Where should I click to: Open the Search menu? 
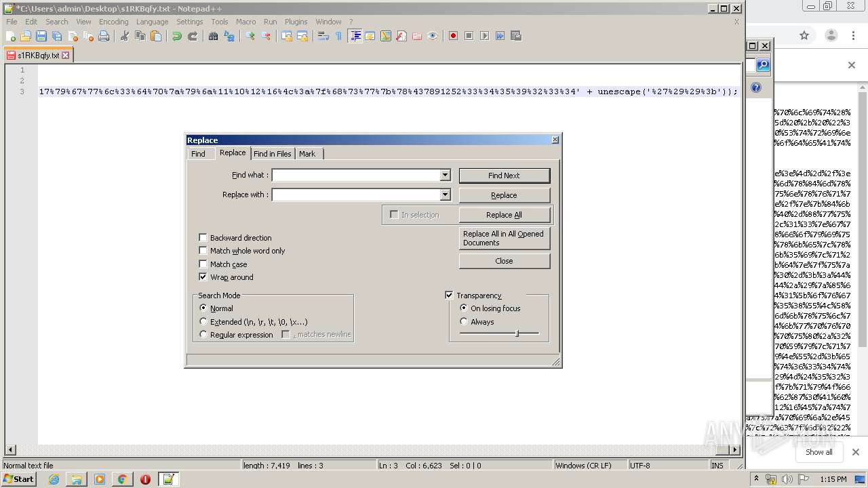57,22
